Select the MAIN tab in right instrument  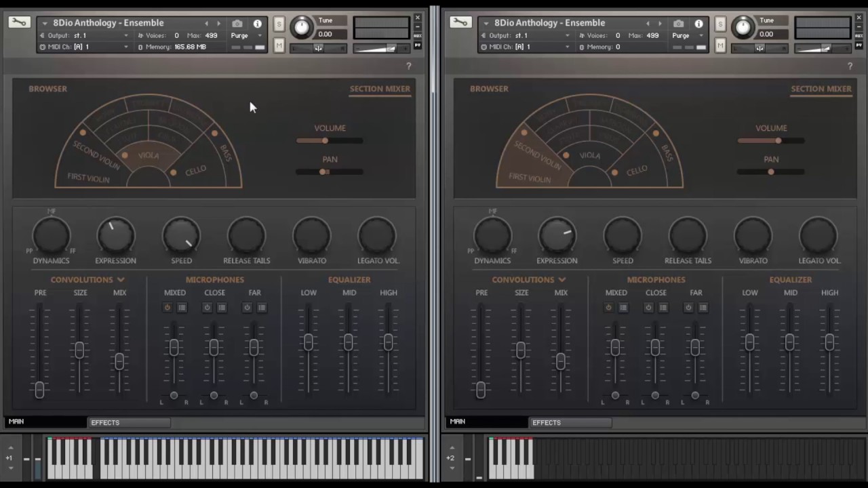pos(458,422)
